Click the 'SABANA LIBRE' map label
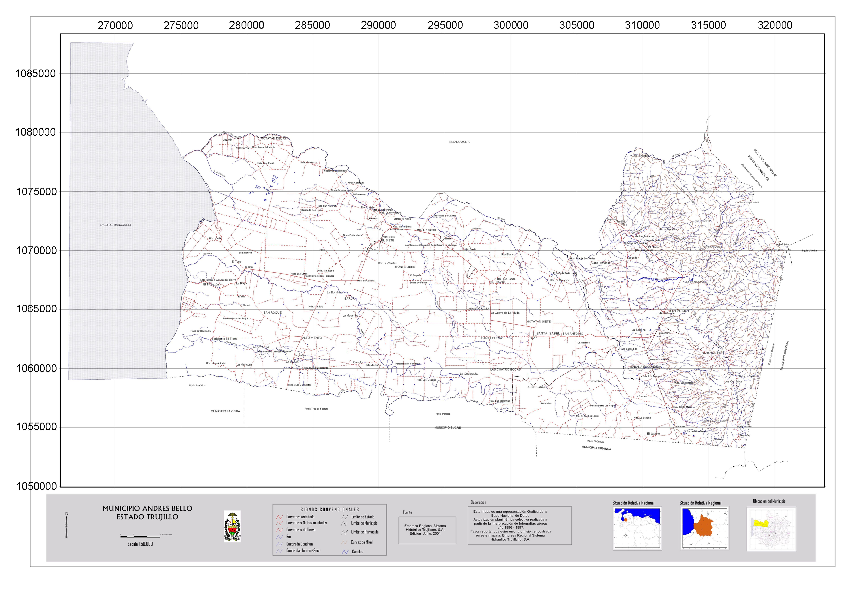The height and width of the screenshot is (589, 868). tap(713, 353)
